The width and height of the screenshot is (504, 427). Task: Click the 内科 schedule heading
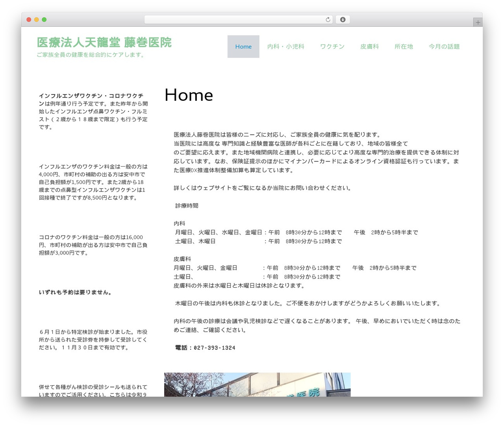click(180, 223)
